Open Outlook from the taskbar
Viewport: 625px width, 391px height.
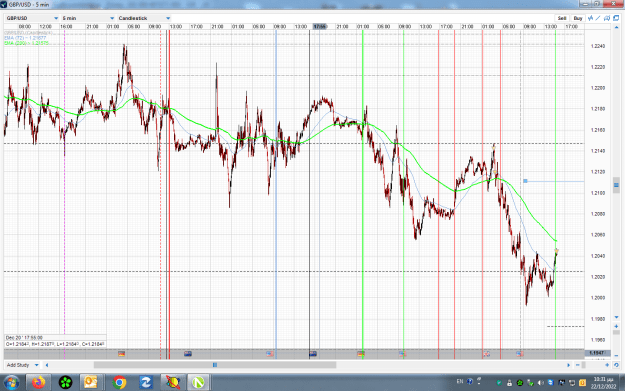point(91,383)
